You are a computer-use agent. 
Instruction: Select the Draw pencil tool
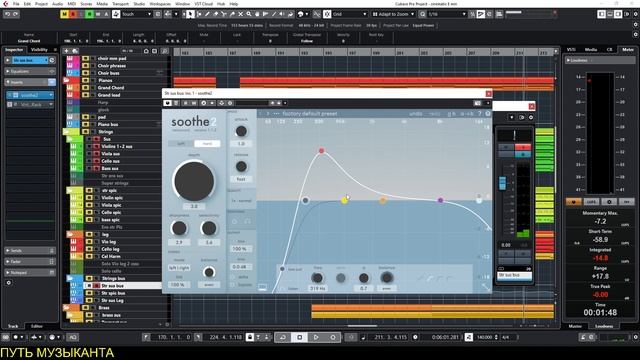[207, 14]
